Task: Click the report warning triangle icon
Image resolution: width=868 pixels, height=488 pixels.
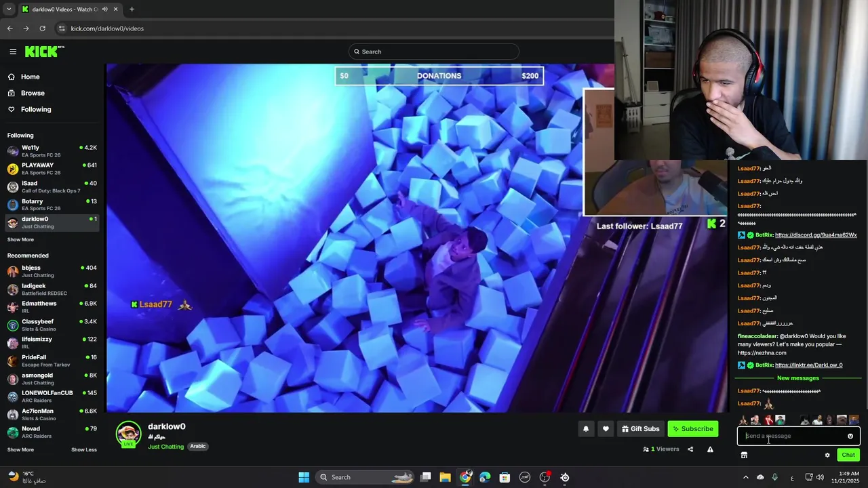Action: (710, 449)
